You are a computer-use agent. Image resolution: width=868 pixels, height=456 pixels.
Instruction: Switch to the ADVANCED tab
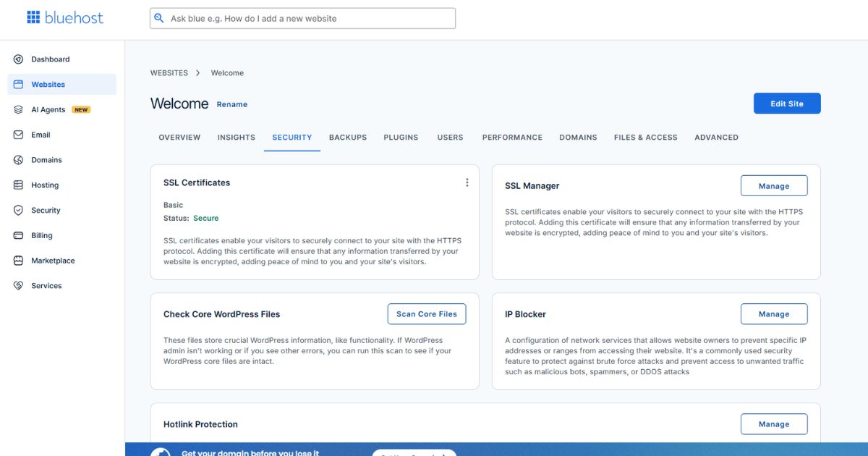[716, 138]
